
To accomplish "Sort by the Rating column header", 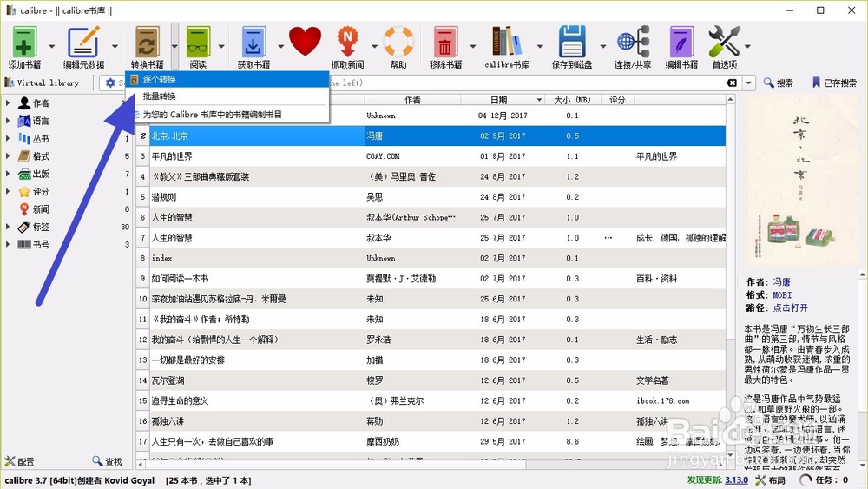I will click(x=617, y=100).
